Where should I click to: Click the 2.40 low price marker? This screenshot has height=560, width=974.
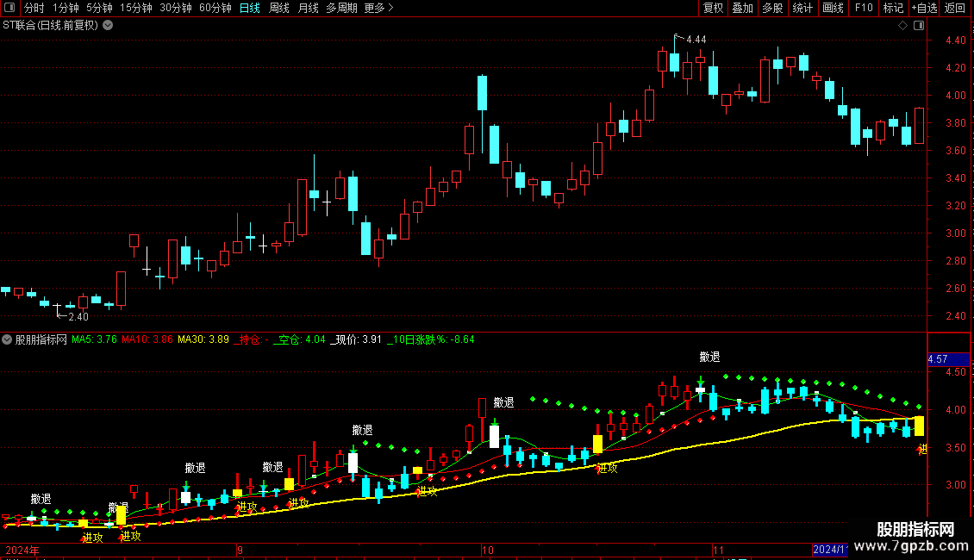pos(78,317)
